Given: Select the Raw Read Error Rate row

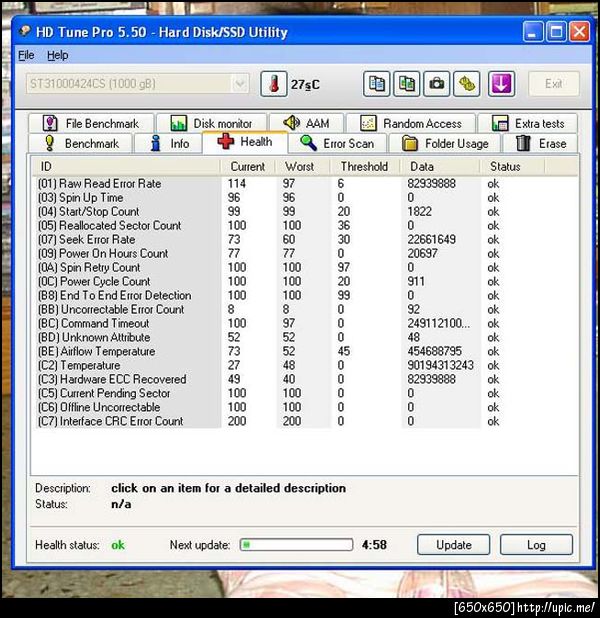Looking at the screenshot, I should point(304,184).
